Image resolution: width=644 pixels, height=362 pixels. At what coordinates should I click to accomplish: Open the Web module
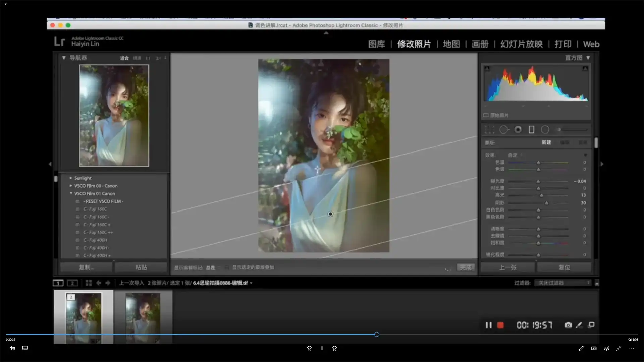(x=591, y=44)
